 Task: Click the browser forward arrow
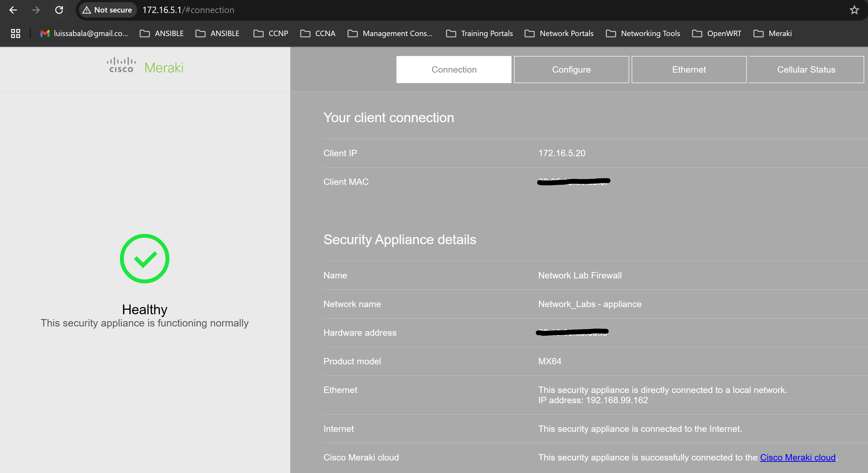click(x=36, y=10)
